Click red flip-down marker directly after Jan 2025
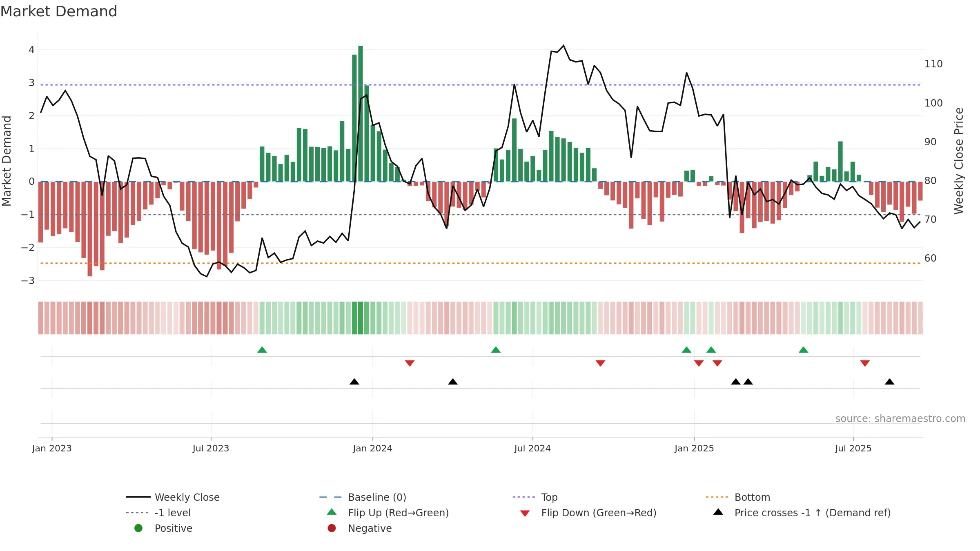This screenshot has width=980, height=551. (x=699, y=363)
